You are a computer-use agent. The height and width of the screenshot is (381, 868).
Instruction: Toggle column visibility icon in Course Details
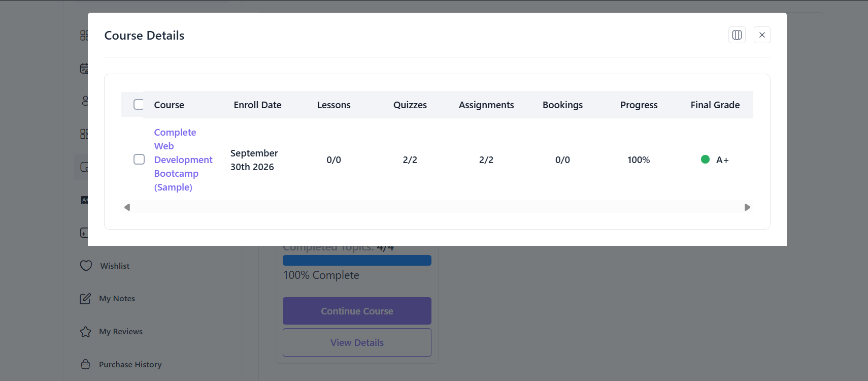(737, 35)
